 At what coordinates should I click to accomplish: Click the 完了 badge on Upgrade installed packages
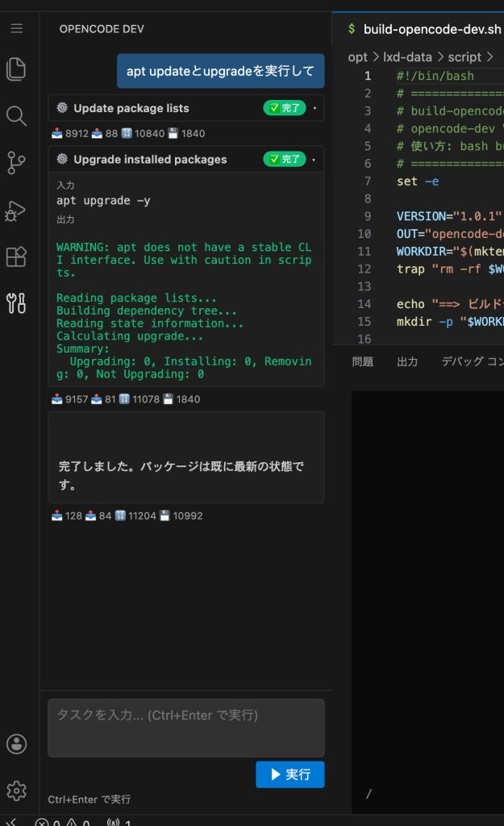(284, 160)
